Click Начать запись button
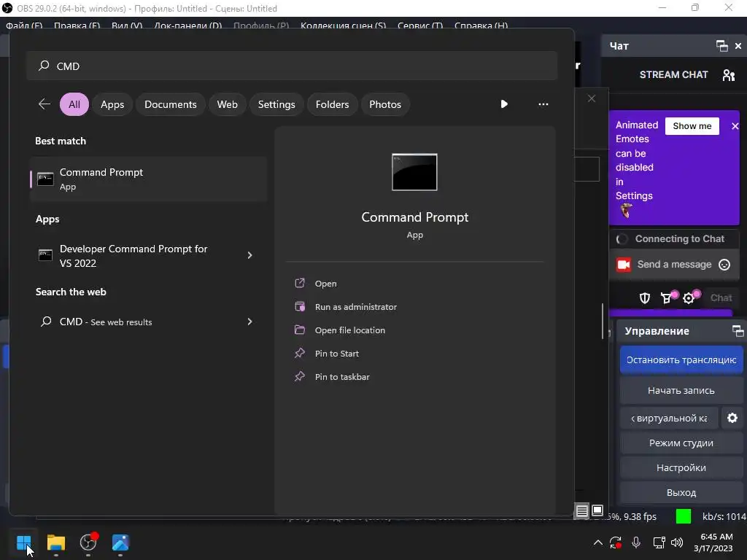 681,391
